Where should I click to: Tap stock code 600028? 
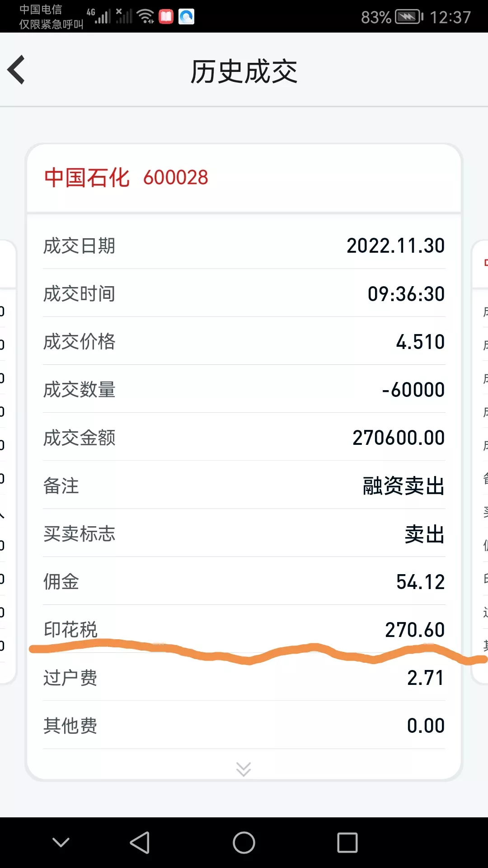176,178
